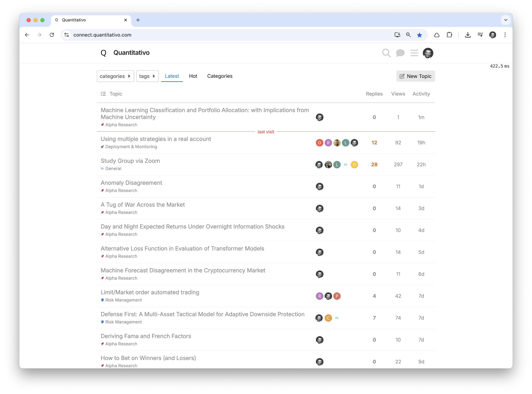The height and width of the screenshot is (394, 532).
Task: Sort topics by Replies column
Action: pyautogui.click(x=374, y=94)
